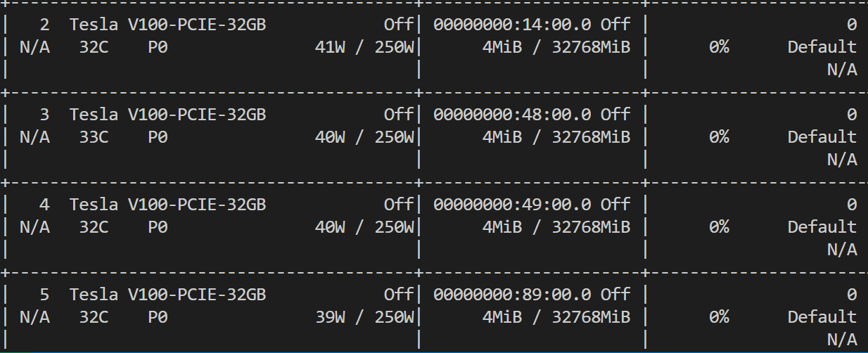868x353 pixels.
Task: Click GPU index number 4
Action: (44, 205)
